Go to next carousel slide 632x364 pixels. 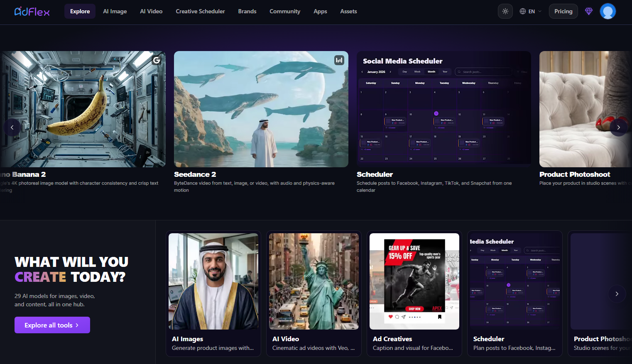618,127
